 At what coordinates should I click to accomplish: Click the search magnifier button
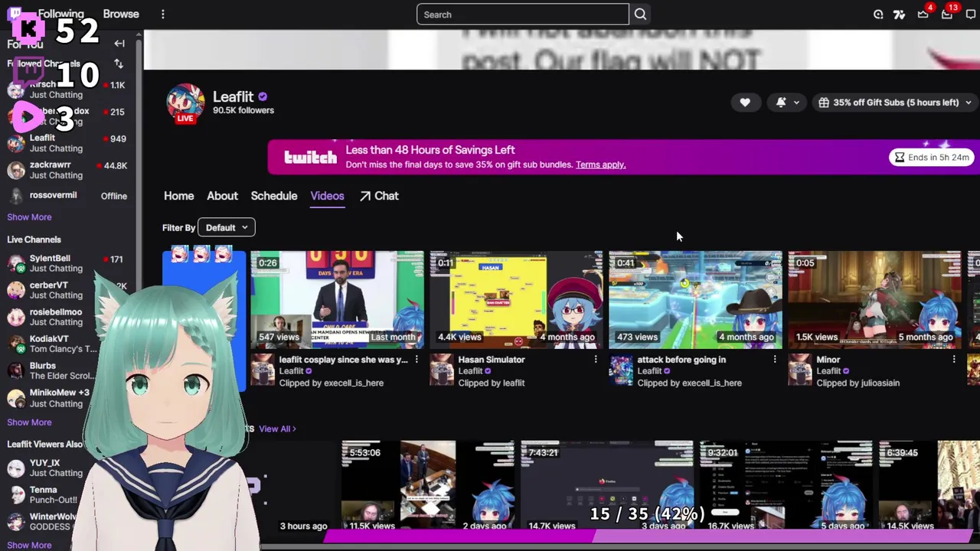(640, 15)
